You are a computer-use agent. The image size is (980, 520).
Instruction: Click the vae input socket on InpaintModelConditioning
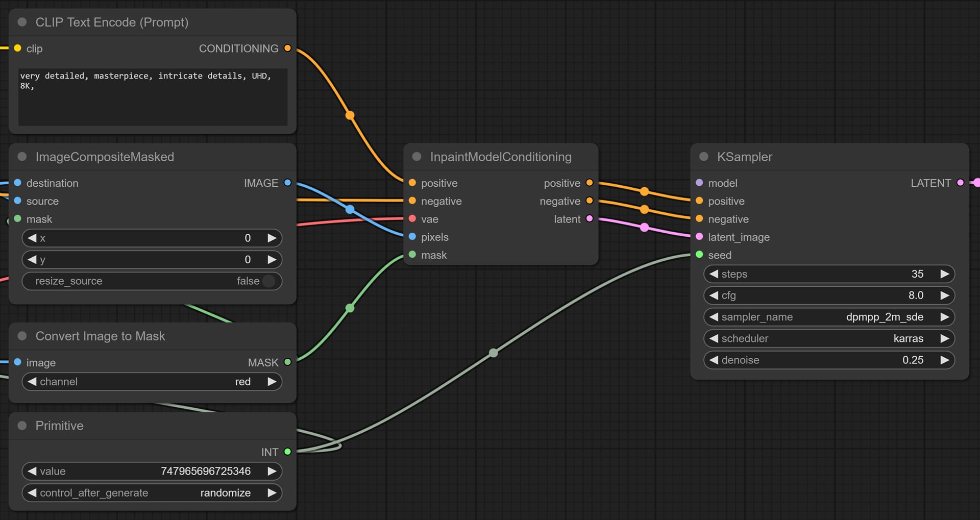[412, 218]
